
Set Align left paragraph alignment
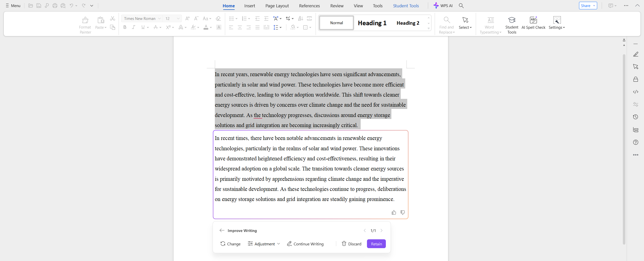231,27
